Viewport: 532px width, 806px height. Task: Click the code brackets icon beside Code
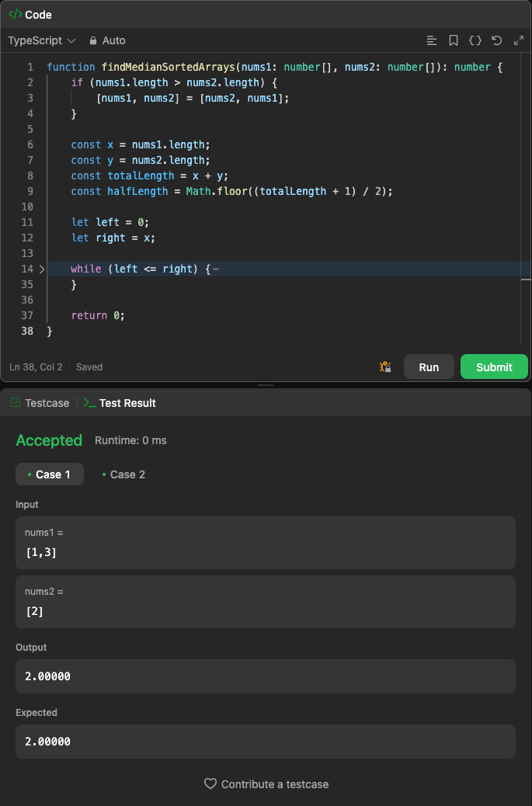(16, 15)
